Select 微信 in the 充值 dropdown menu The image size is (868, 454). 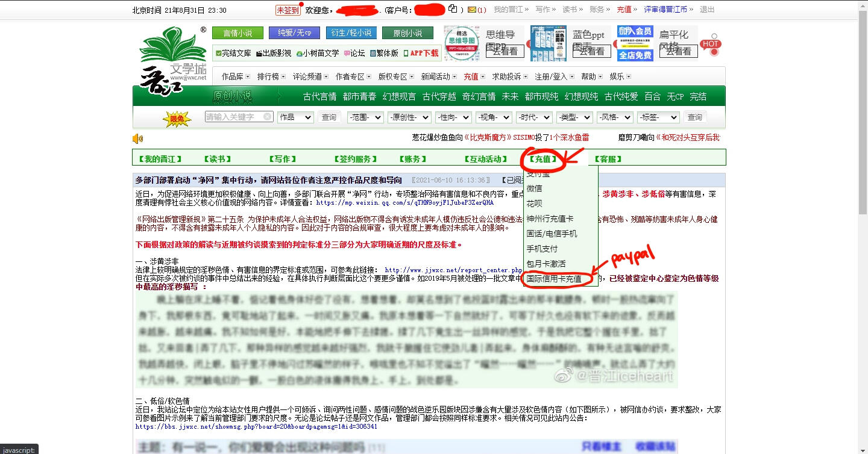(x=535, y=188)
